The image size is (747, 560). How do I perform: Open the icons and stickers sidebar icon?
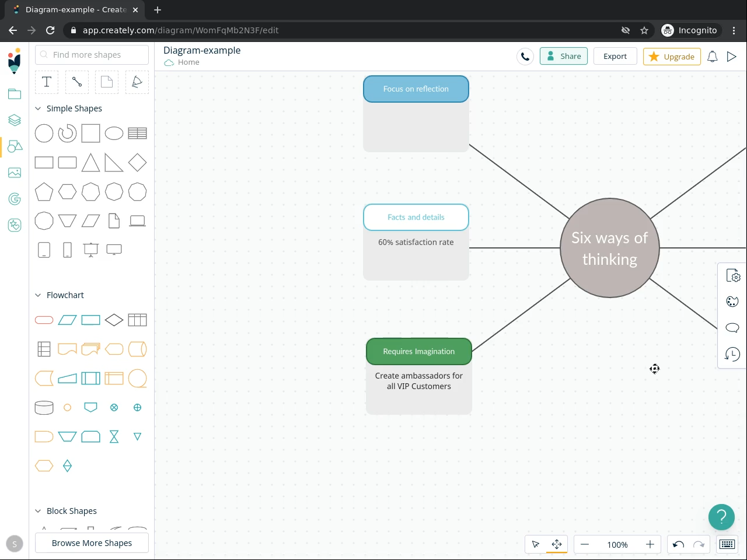click(15, 225)
